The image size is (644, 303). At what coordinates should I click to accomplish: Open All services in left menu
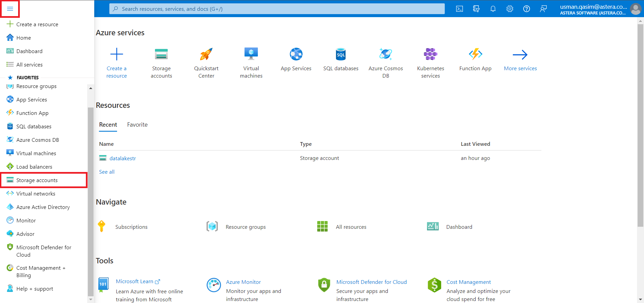[x=30, y=64]
